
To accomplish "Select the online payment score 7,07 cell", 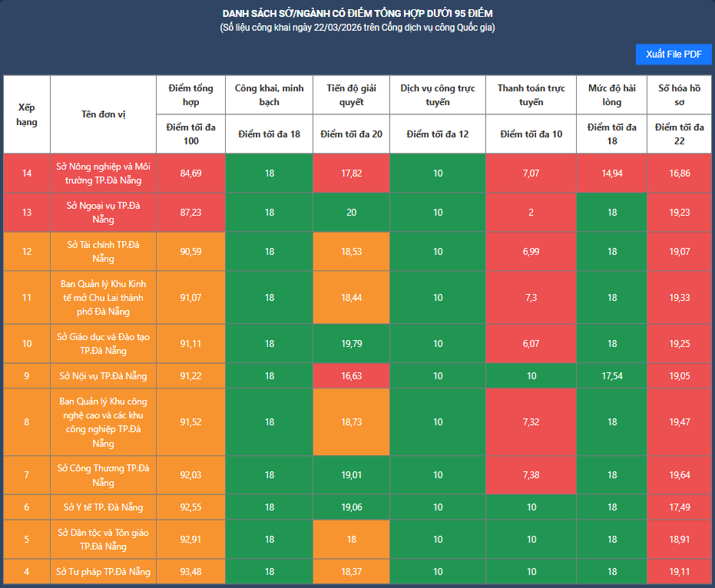I will pyautogui.click(x=531, y=173).
